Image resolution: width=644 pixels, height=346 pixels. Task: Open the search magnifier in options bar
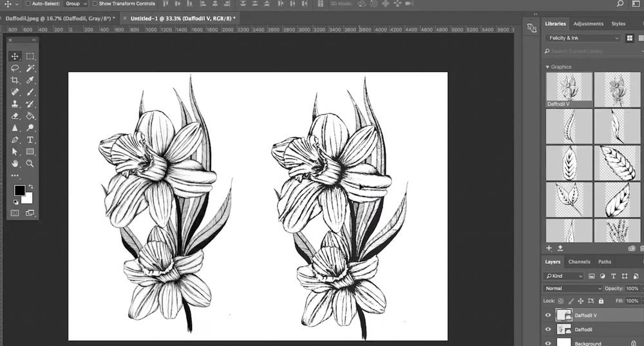pyautogui.click(x=620, y=4)
